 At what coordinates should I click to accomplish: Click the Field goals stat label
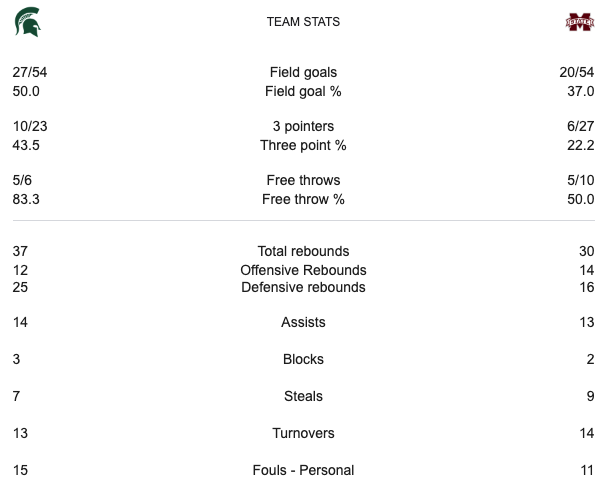pos(303,72)
